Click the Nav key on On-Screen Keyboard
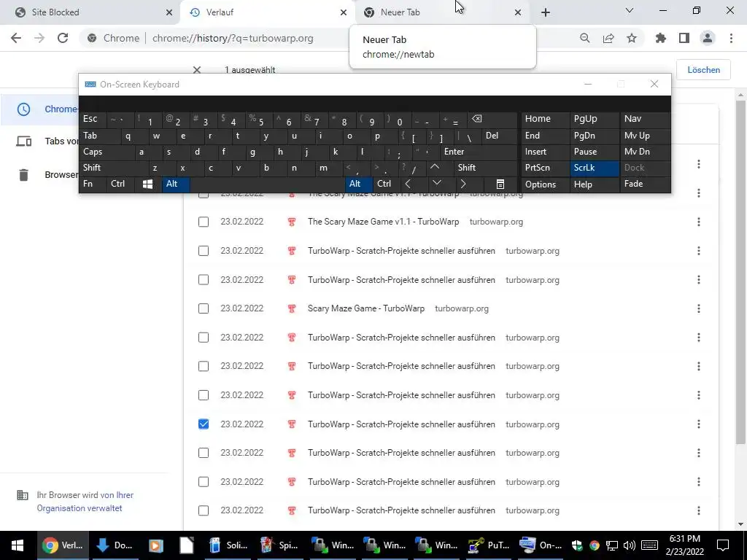The height and width of the screenshot is (560, 747). (x=645, y=119)
